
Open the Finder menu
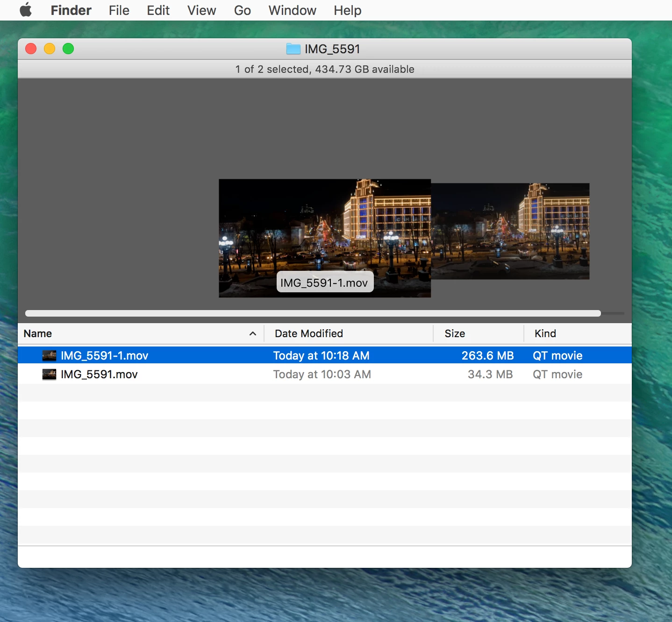(x=71, y=10)
